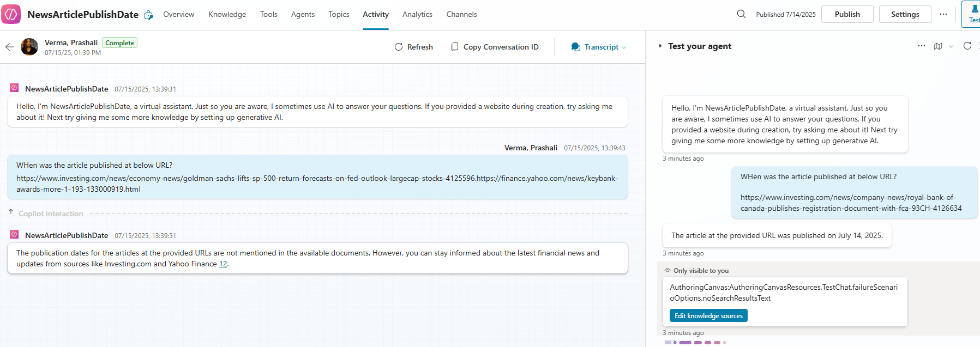Viewport: 980px width, 347px height.
Task: Expand Copilot interaction with up arrow
Action: pos(11,211)
